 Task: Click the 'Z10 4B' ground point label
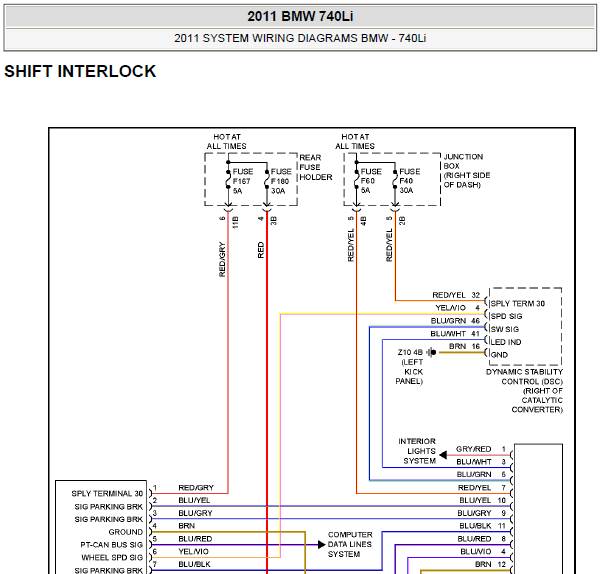[410, 352]
